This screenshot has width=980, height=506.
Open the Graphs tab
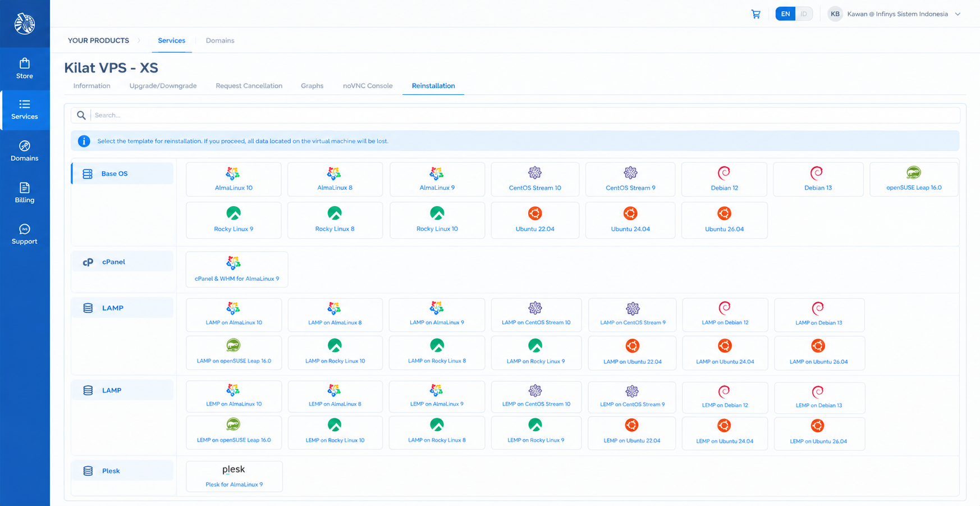pos(312,86)
